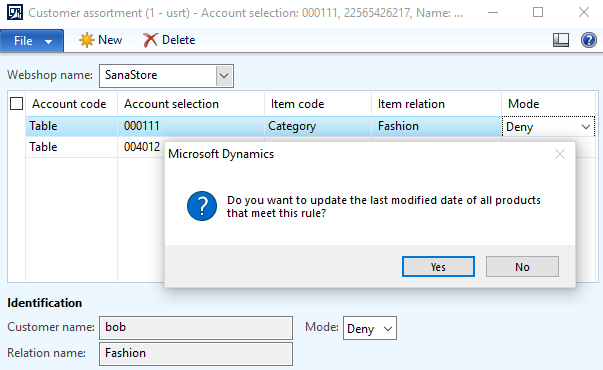Click the question mark icon in dialog
Screen dimensions: 603x370
pos(202,206)
